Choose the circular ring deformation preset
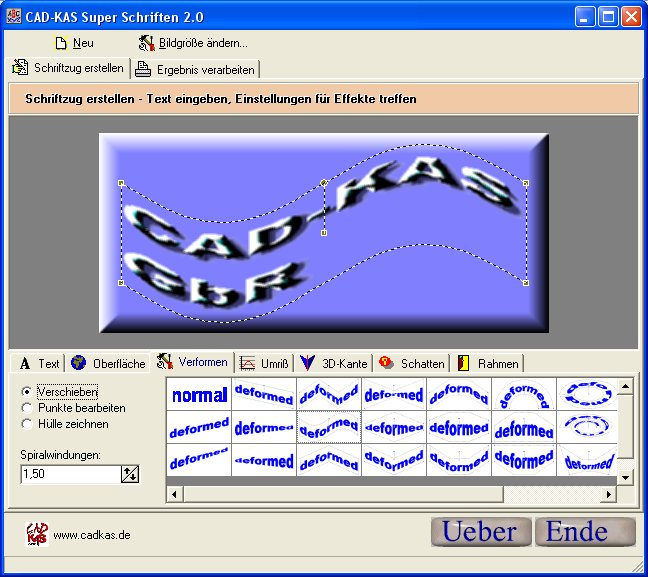The height and width of the screenshot is (577, 648). [x=583, y=394]
